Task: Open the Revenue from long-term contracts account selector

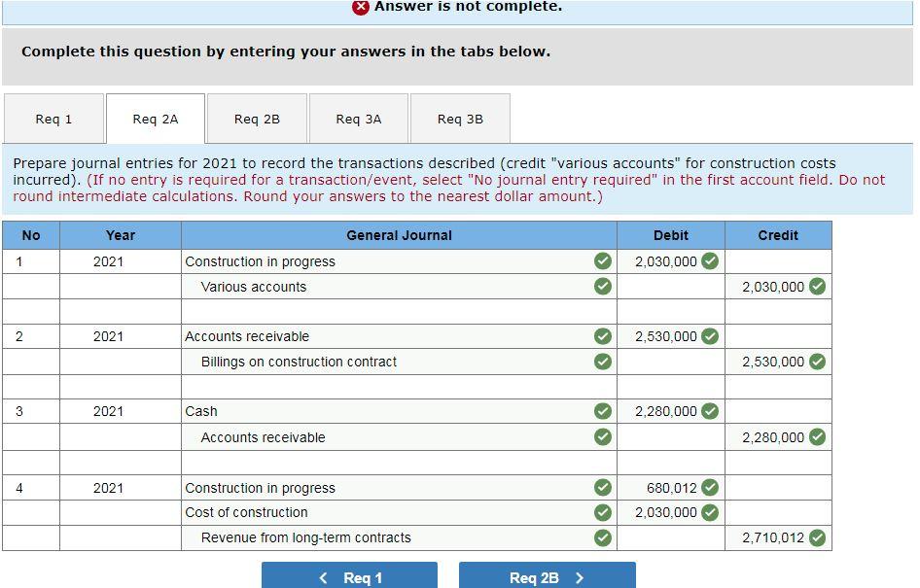Action: pyautogui.click(x=389, y=536)
